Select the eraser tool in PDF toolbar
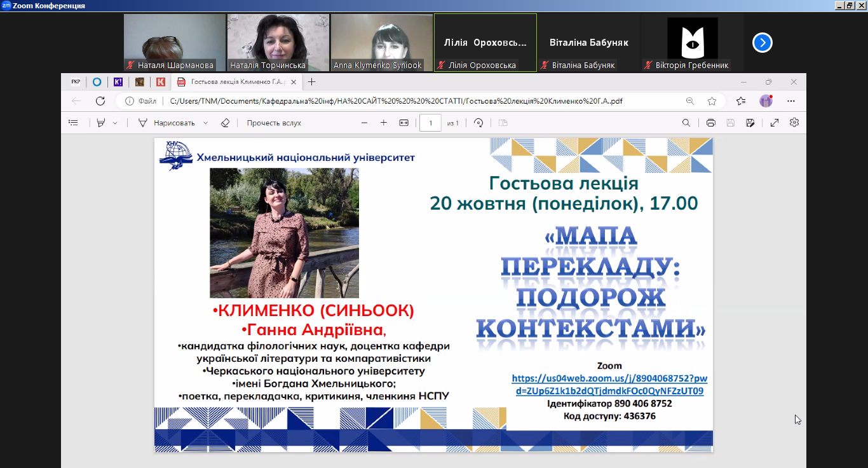868x468 pixels. pos(224,122)
